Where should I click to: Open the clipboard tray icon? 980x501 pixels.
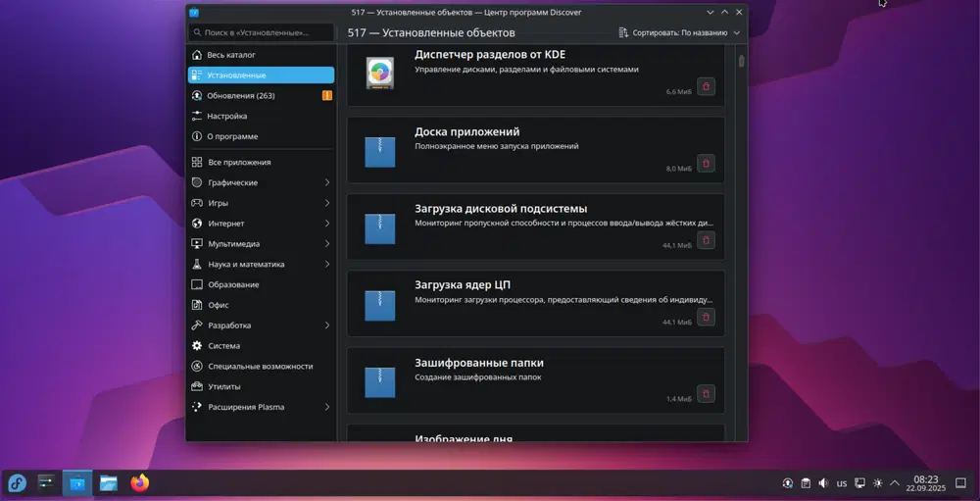point(807,483)
